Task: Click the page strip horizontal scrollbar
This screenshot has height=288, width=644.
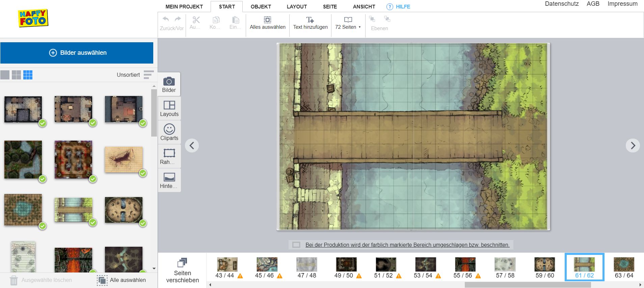Action: pos(528,285)
